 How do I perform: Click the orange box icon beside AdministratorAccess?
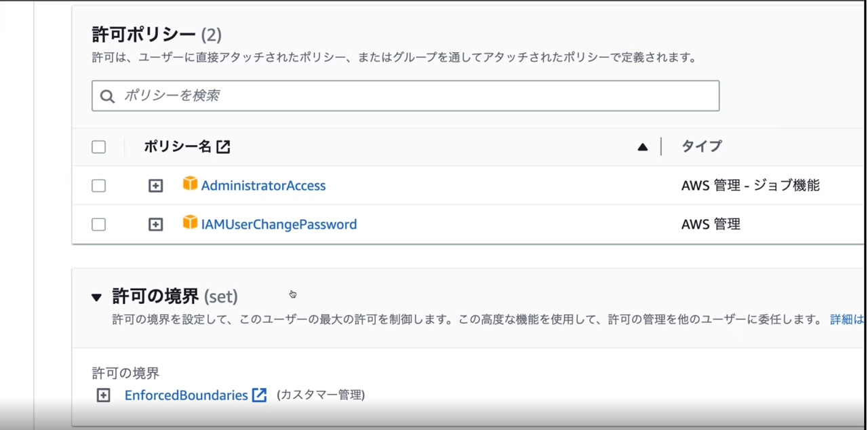click(x=190, y=184)
